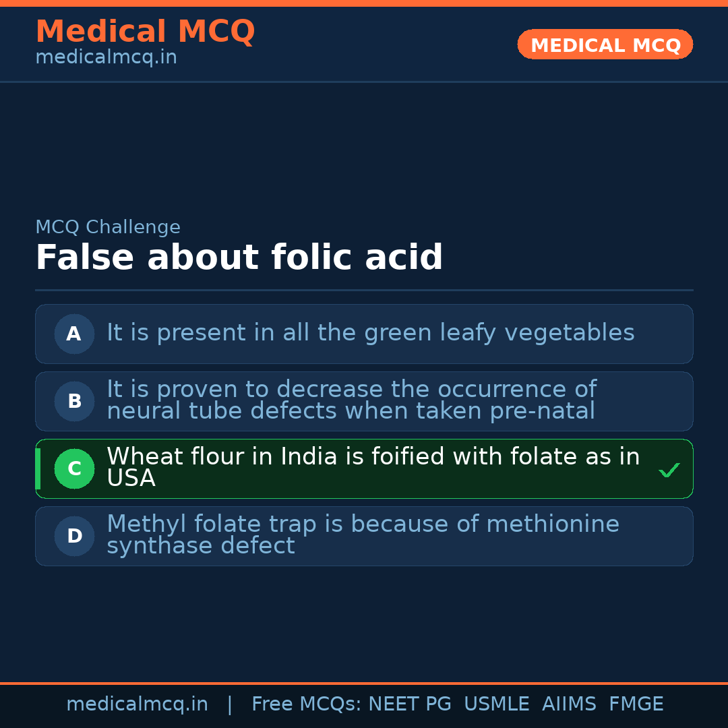The height and width of the screenshot is (728, 728).
Task: Select the wheat flour in India answer text
Action: 373,467
